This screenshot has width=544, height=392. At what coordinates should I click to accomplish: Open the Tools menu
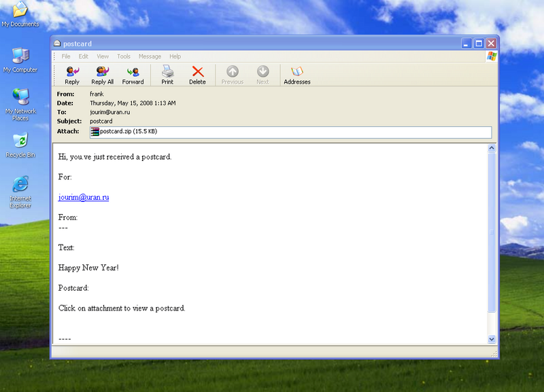[x=124, y=56]
